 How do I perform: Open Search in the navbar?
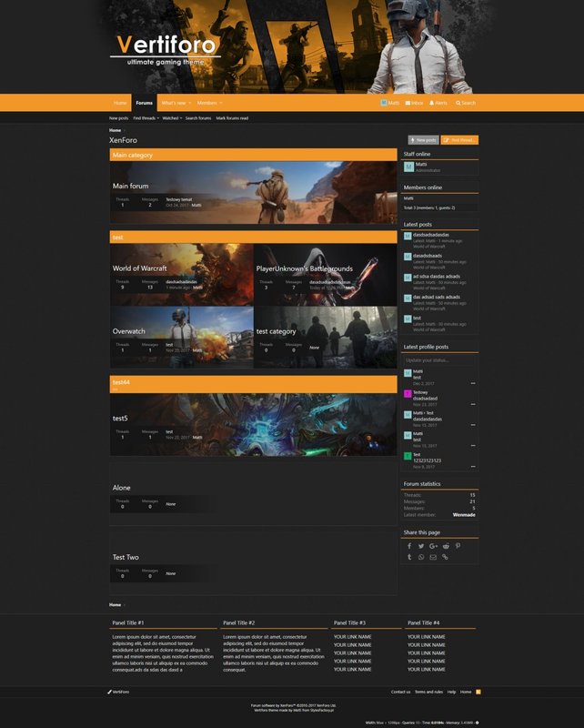pyautogui.click(x=466, y=103)
